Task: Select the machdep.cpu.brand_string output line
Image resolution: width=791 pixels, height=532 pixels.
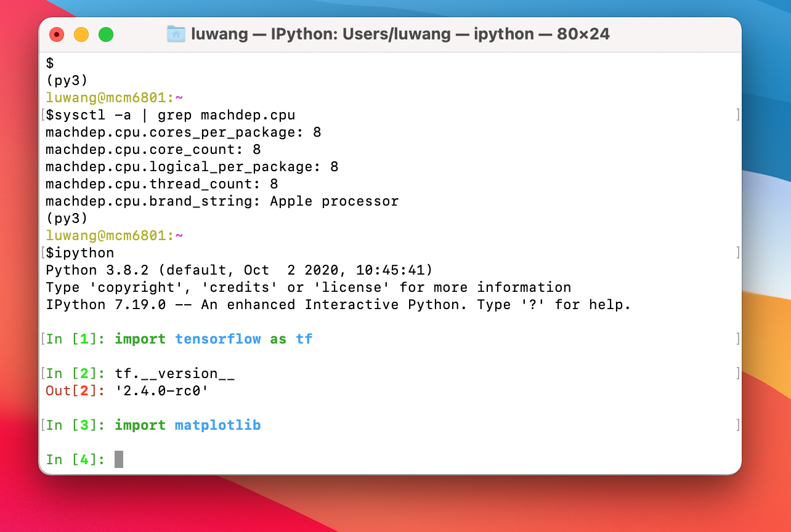Action: tap(222, 201)
